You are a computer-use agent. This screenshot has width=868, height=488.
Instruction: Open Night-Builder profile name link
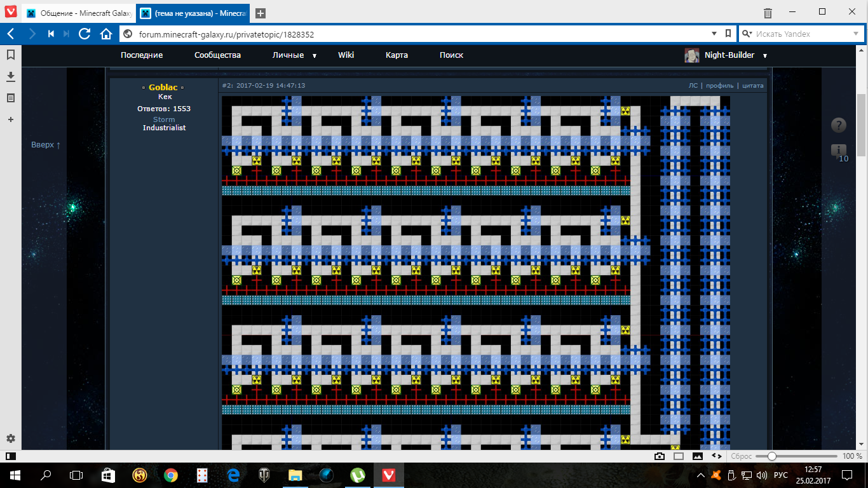729,55
